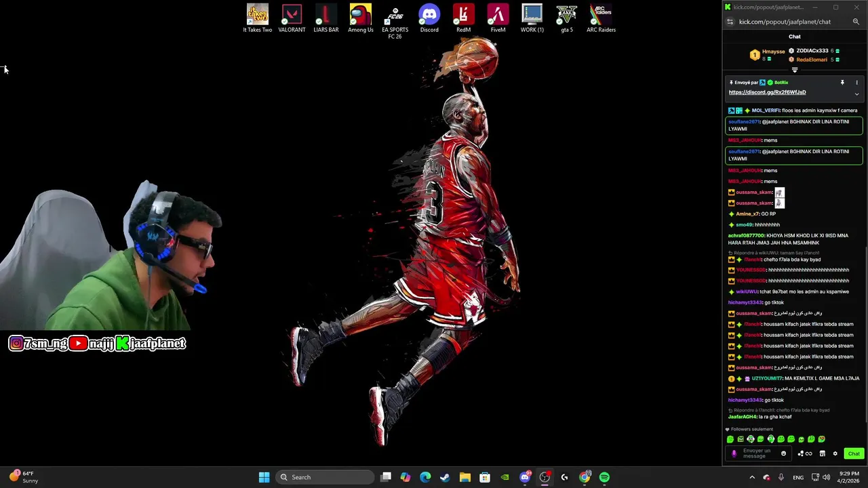This screenshot has width=868, height=488.
Task: Focus the Envoyer un message input
Action: pyautogui.click(x=757, y=453)
